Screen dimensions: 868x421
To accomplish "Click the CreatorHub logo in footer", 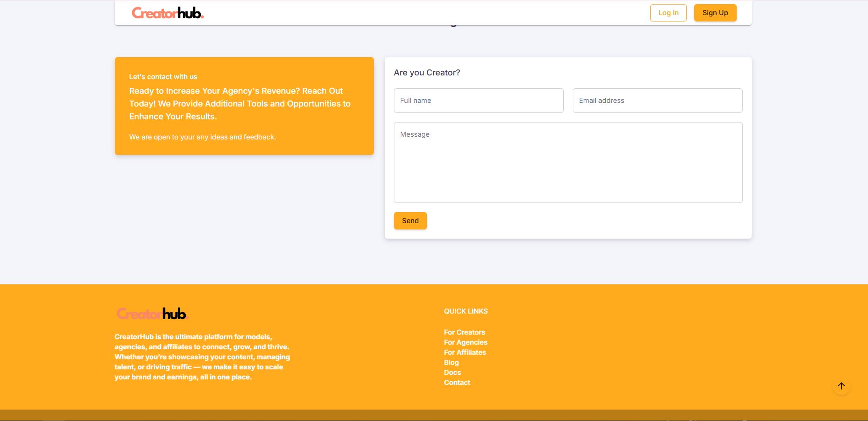I will [152, 314].
